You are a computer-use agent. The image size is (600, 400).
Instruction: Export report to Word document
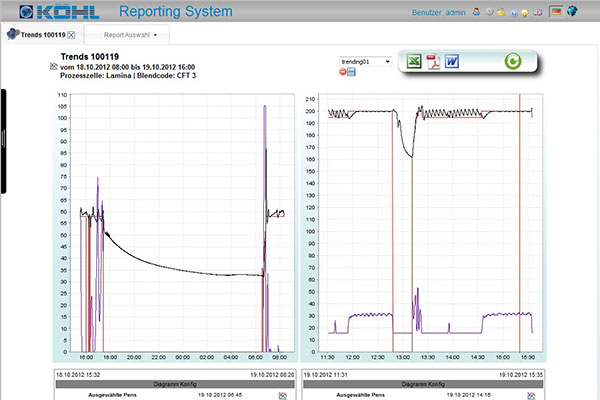click(x=452, y=62)
